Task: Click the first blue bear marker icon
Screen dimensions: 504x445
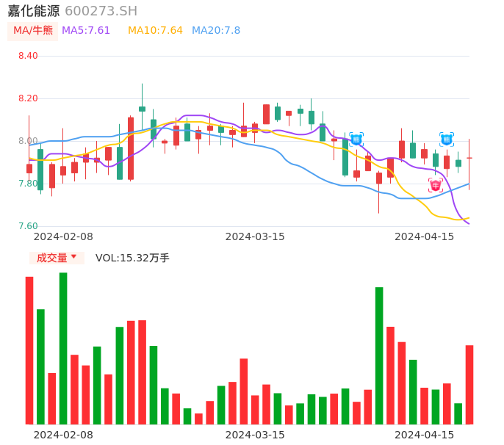Action: point(356,139)
